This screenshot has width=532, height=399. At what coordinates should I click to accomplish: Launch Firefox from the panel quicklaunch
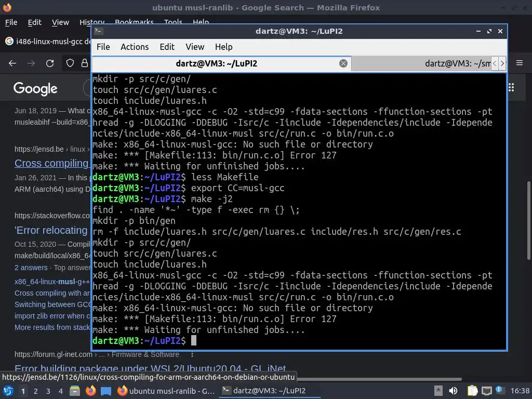[90, 391]
